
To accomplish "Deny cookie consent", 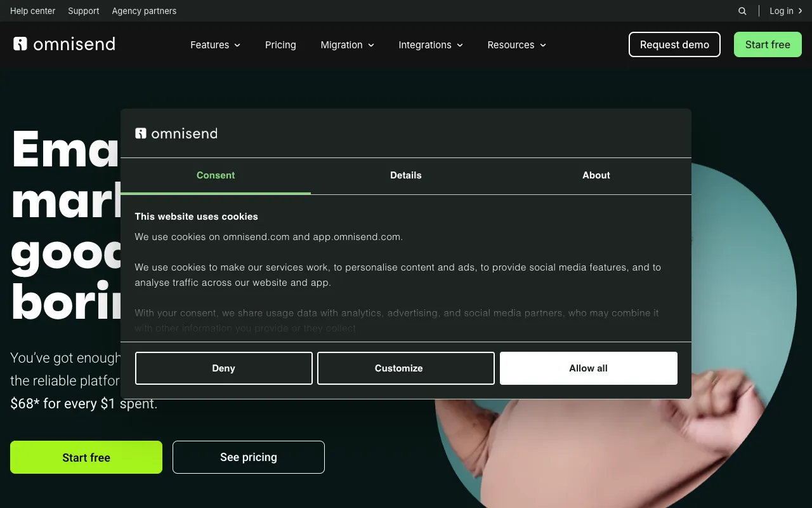I will (223, 368).
